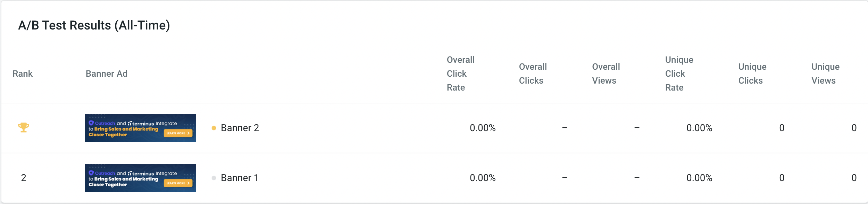The height and width of the screenshot is (204, 868).
Task: Select the Banner 1 name label
Action: tap(240, 178)
